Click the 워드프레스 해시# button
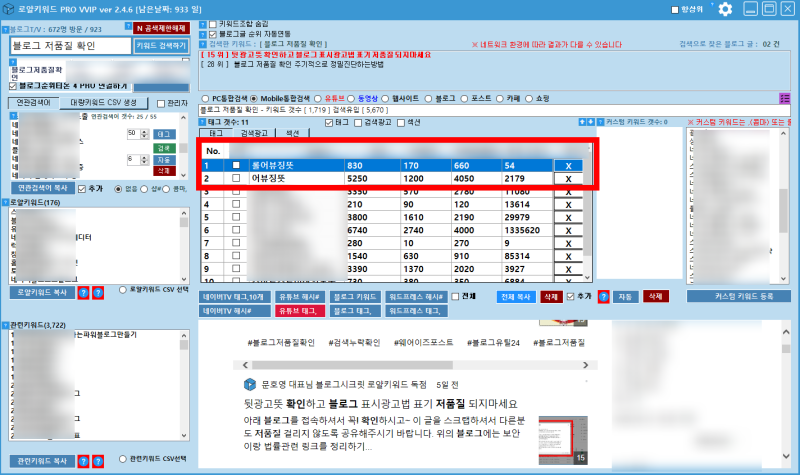 click(416, 297)
